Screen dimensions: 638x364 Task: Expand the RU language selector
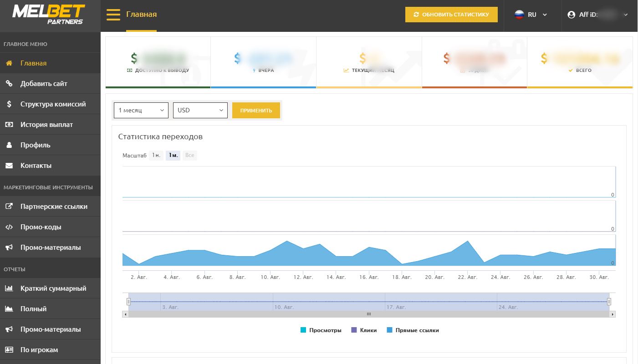pyautogui.click(x=531, y=15)
